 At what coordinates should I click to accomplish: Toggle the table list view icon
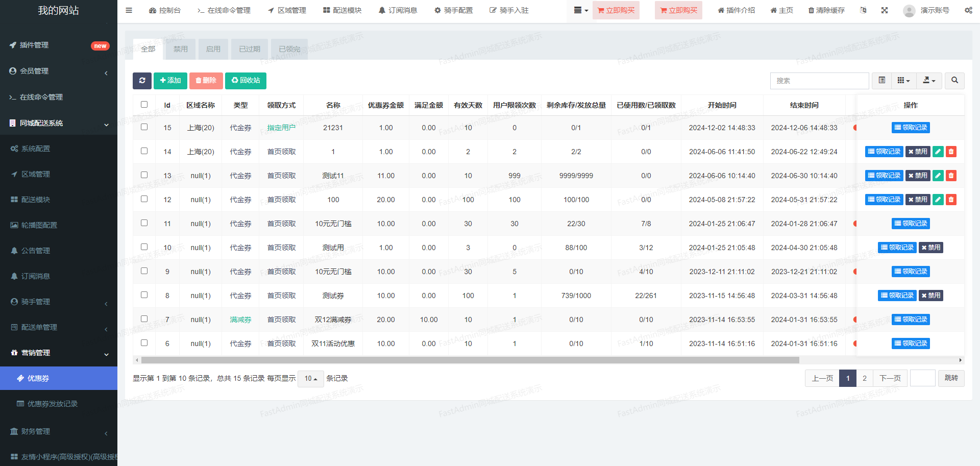[x=881, y=81]
